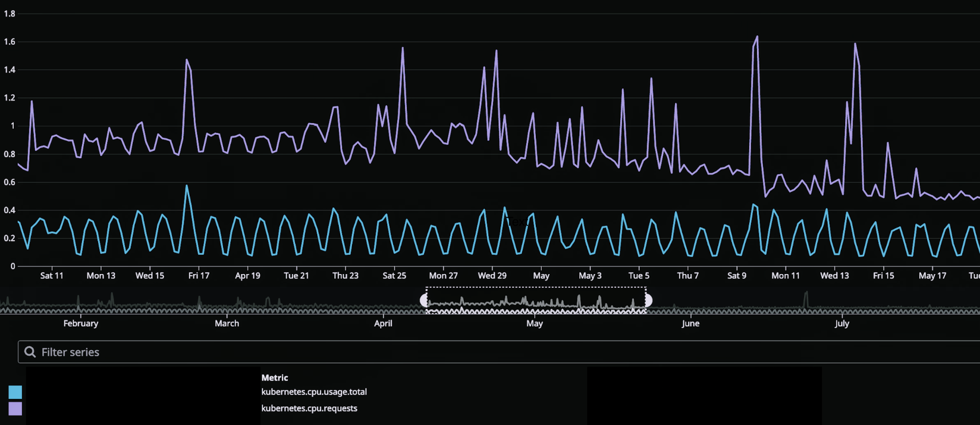Viewport: 980px width, 425px height.
Task: Click the Tue 5 x-axis label
Action: click(639, 275)
